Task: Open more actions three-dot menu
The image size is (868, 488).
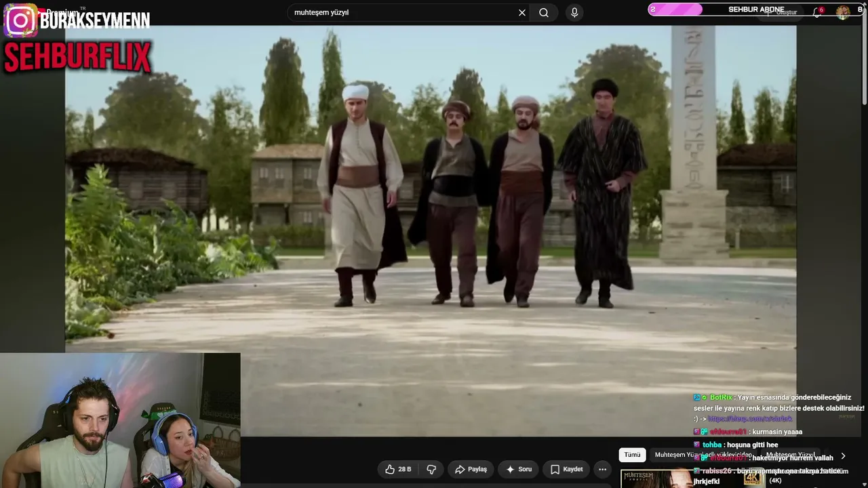Action: [x=602, y=469]
